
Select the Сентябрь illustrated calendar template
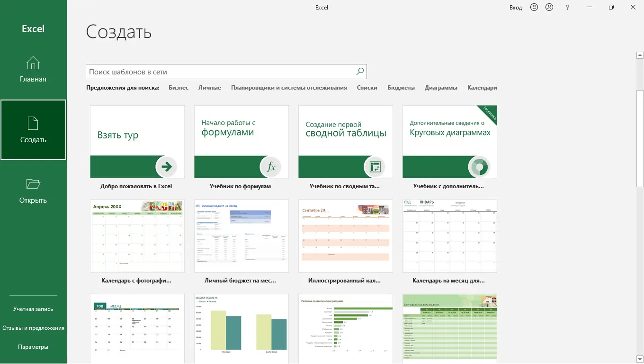[x=346, y=236]
